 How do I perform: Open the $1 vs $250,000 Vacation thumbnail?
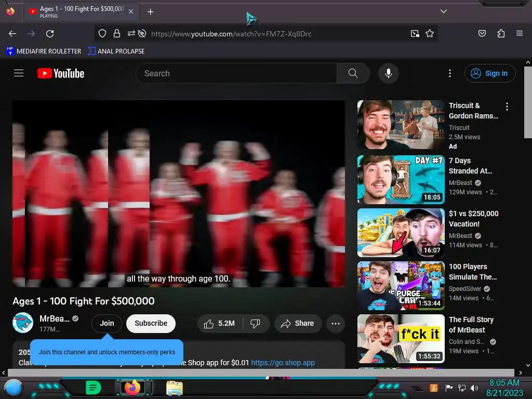coord(401,233)
